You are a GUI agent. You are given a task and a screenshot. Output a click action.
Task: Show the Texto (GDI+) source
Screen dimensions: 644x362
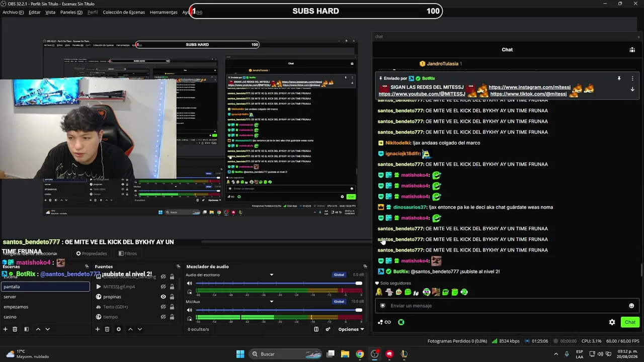coord(163,307)
